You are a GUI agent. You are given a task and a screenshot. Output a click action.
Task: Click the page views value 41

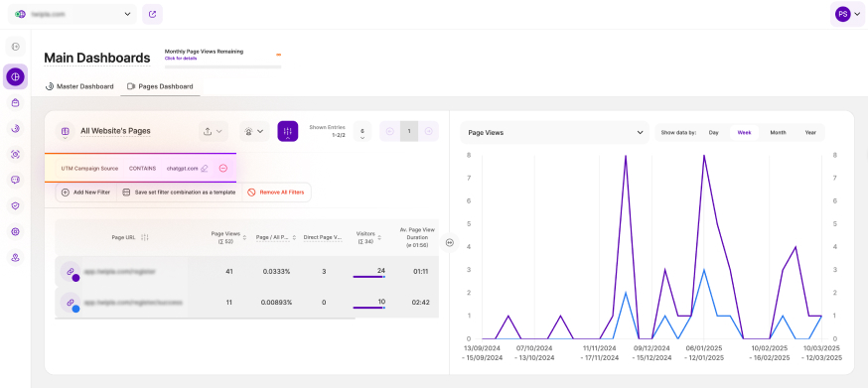coord(228,272)
